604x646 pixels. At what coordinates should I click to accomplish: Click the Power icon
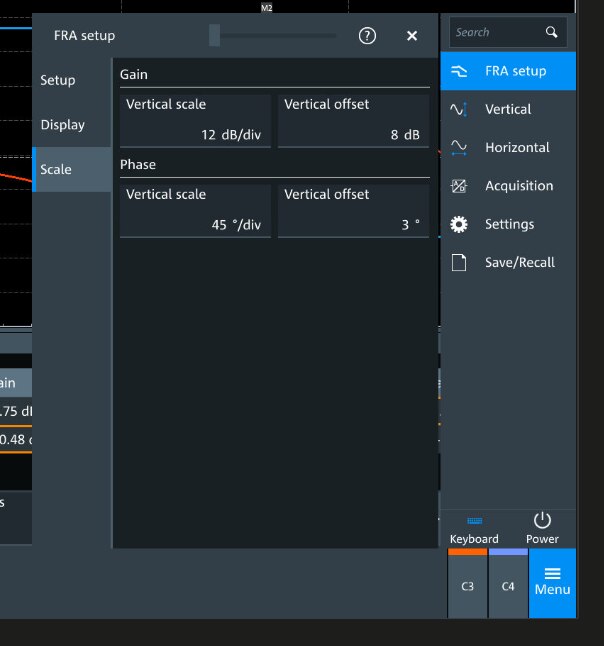click(542, 520)
